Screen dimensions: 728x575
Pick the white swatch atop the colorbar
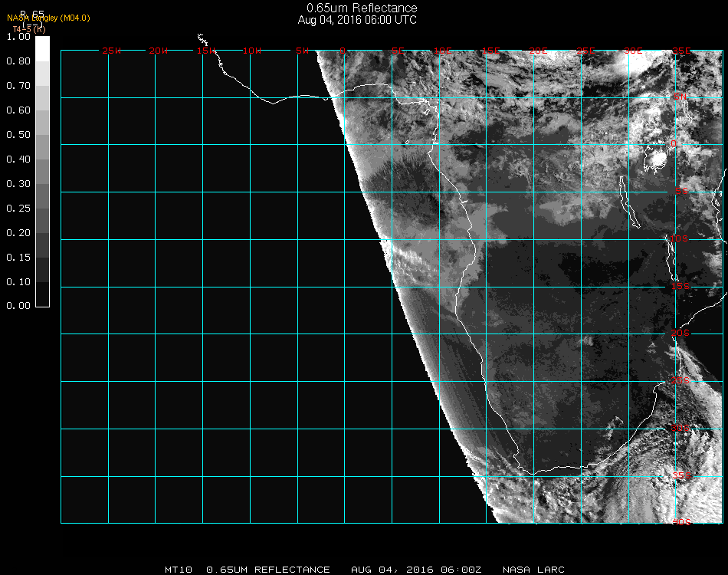pos(42,49)
